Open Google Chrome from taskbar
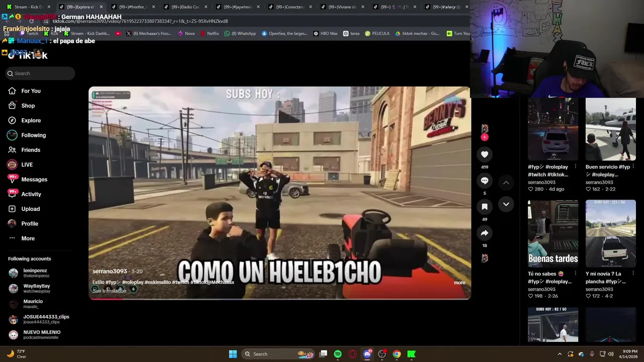The image size is (644, 362). (x=396, y=354)
